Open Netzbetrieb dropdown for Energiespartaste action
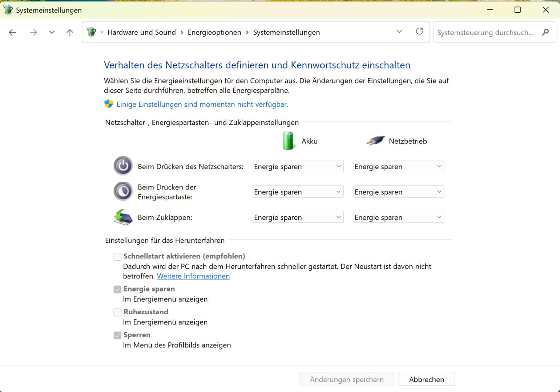Screen dimensions: 560x392 (x=399, y=192)
